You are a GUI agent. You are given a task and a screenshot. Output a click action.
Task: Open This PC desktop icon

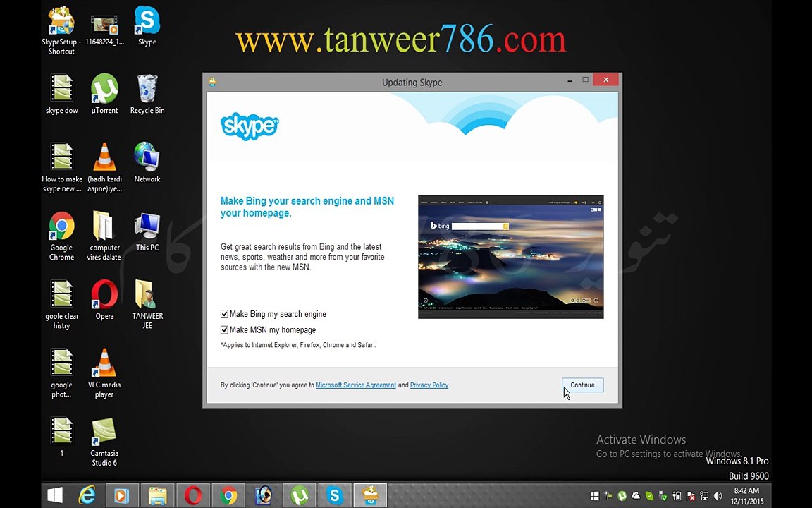[147, 231]
